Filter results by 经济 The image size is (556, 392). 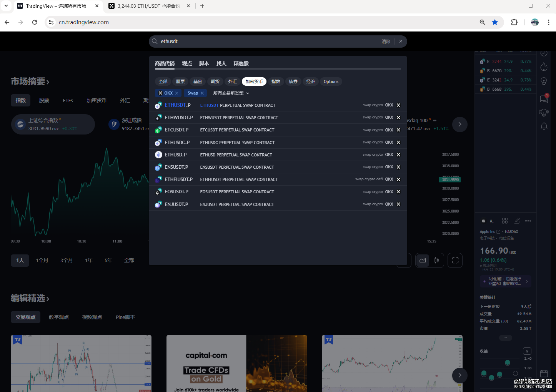click(x=310, y=81)
